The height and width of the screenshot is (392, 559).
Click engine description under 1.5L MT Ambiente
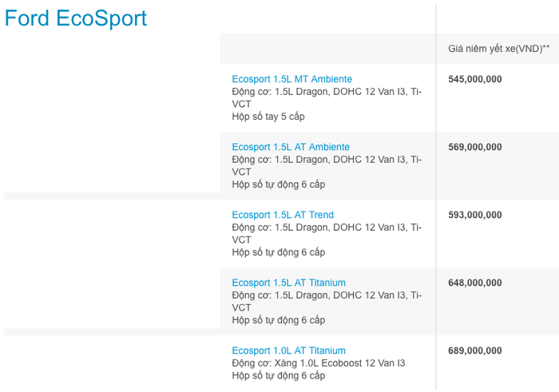pos(326,97)
